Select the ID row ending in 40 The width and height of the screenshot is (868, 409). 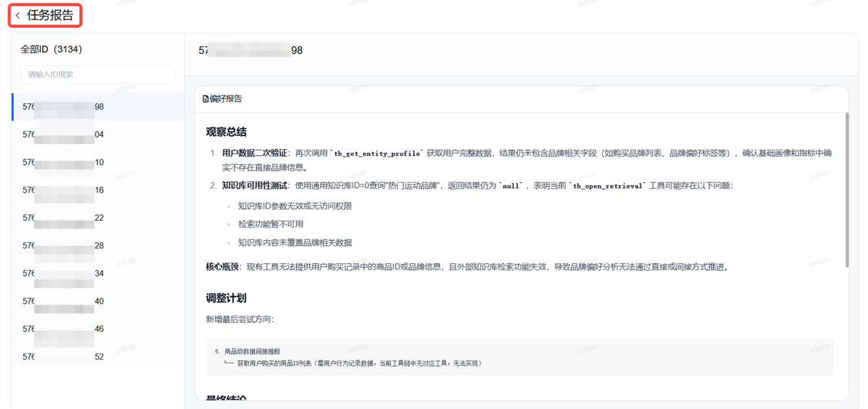point(98,301)
